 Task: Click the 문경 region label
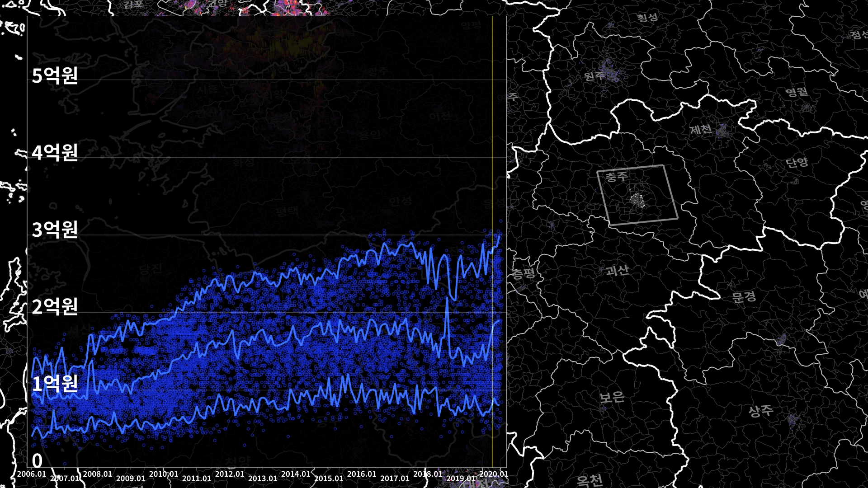point(744,297)
